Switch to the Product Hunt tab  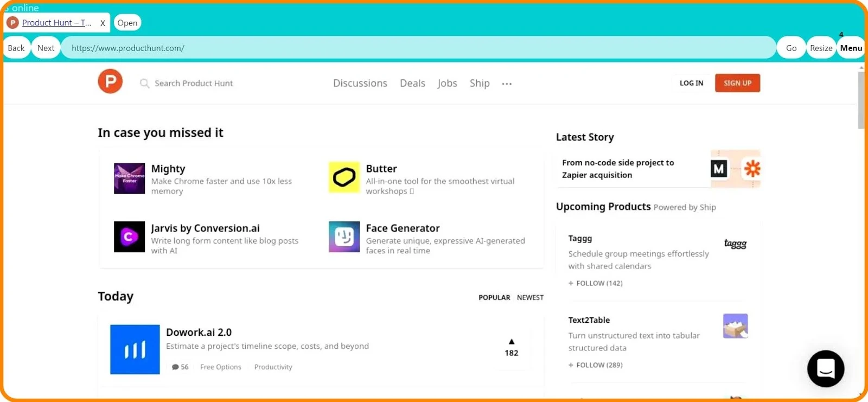click(56, 23)
